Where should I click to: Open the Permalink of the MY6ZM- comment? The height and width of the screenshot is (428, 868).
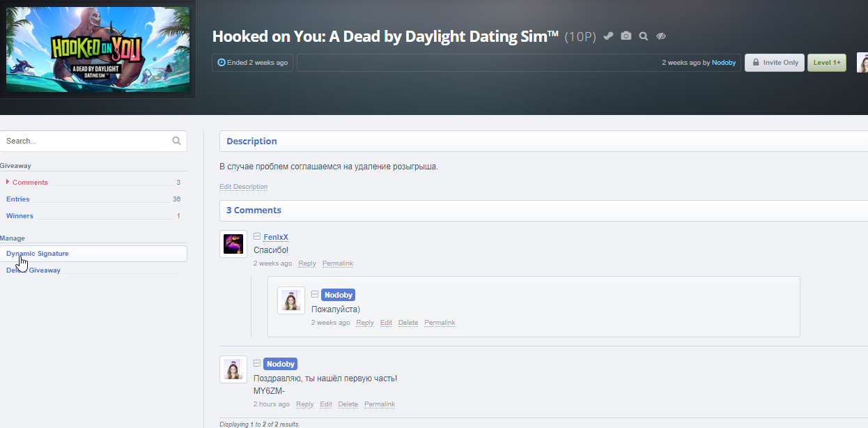(380, 404)
